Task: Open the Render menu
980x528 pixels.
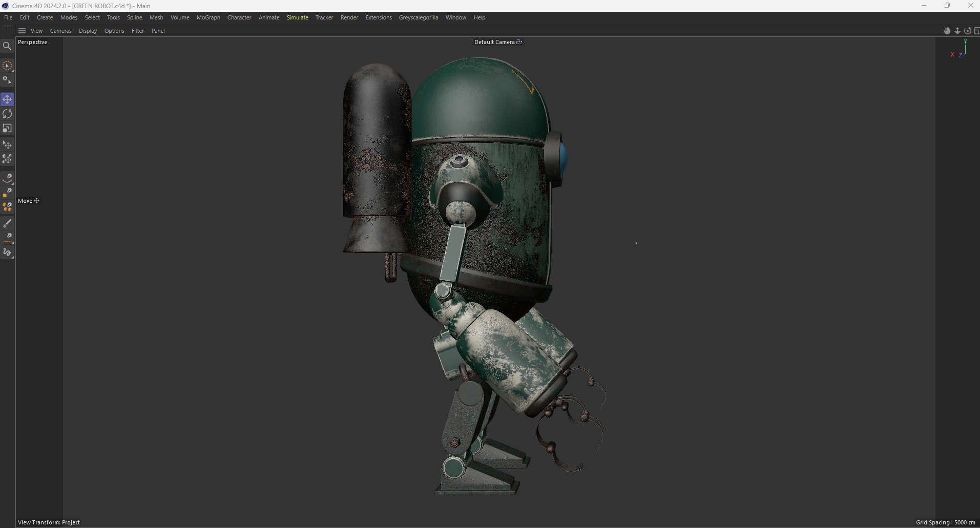Action: click(349, 17)
